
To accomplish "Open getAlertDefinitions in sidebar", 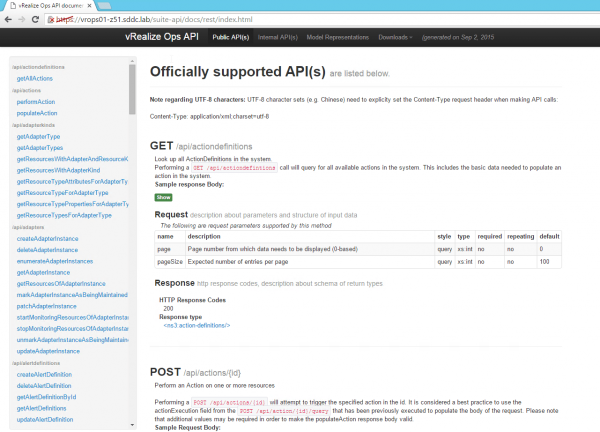I will click(41, 408).
